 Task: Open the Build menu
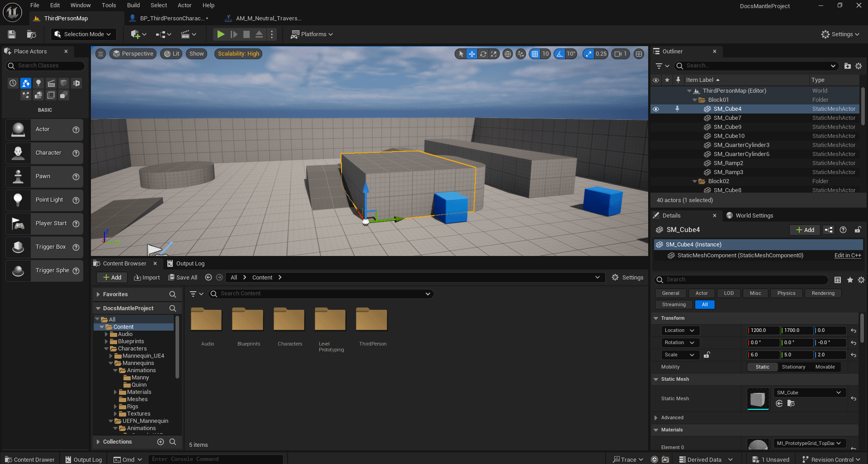click(x=133, y=5)
